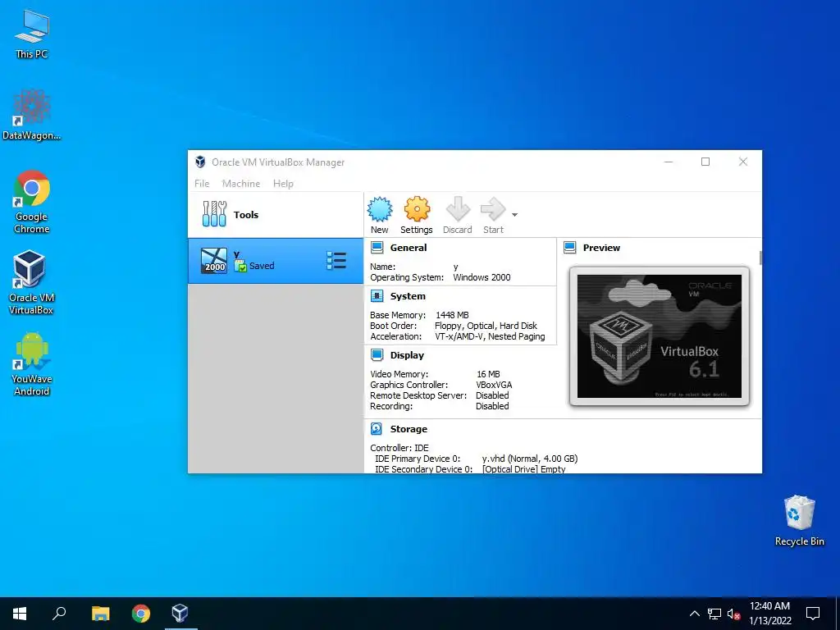Screen dimensions: 840x630
Task: Open the DataWagon desktop shortcut
Action: (32, 115)
